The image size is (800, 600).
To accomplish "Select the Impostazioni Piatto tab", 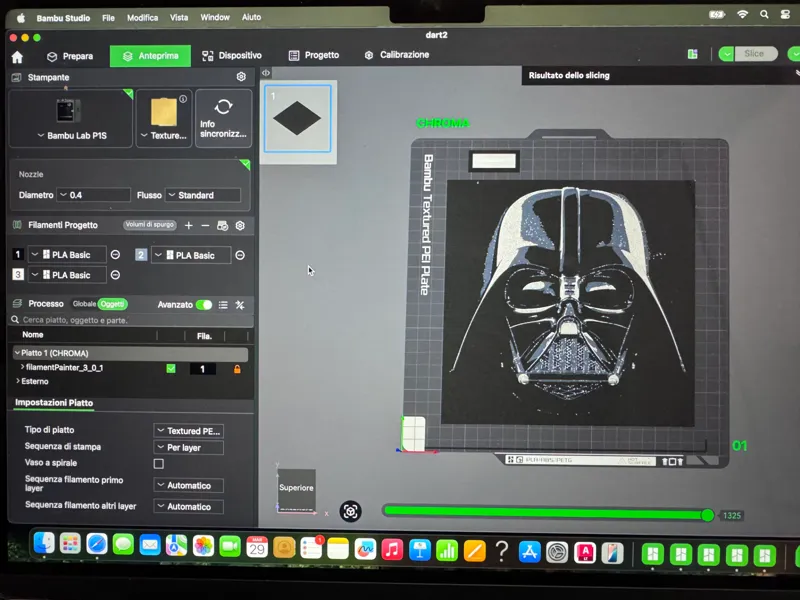I will tap(54, 403).
